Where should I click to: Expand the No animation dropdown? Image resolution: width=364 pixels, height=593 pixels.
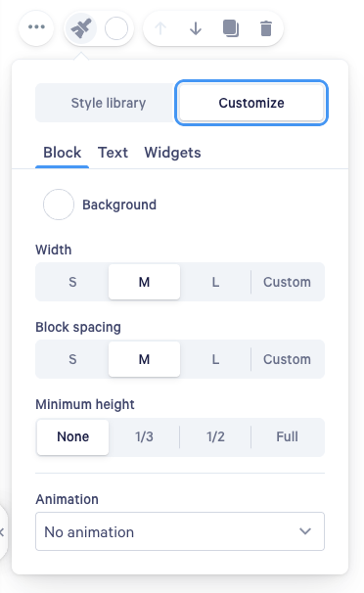180,531
